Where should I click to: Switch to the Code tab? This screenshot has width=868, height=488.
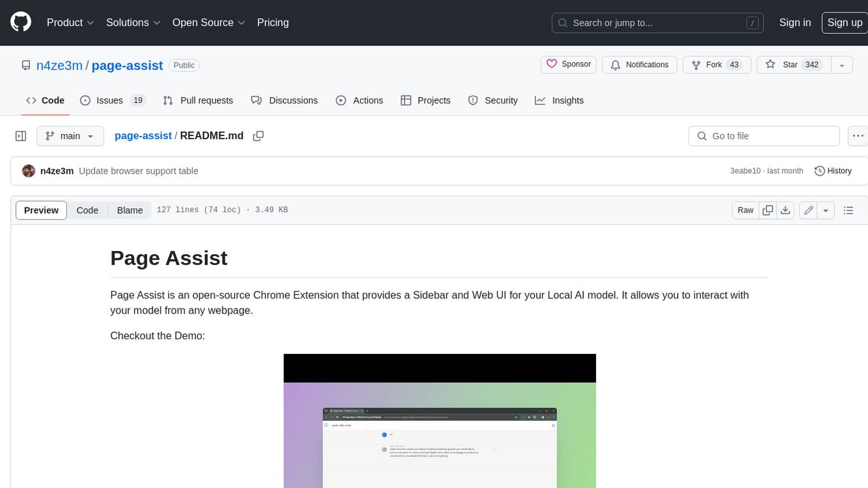45,100
